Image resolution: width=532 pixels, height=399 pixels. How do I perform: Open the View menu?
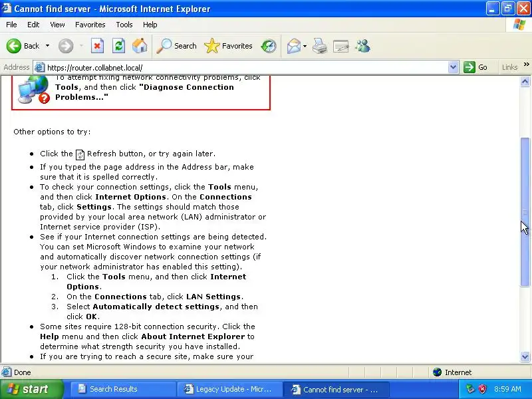coord(57,25)
